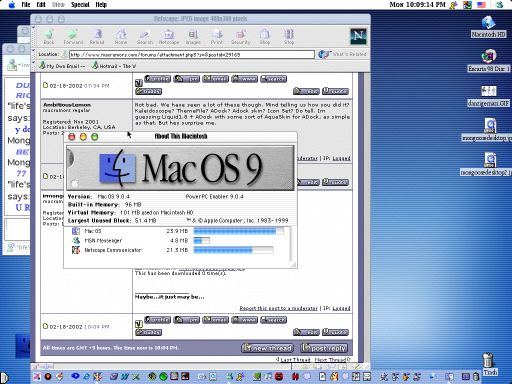Click the red lips icon in the dock
Viewport: 512px width, 384px height.
tap(279, 377)
